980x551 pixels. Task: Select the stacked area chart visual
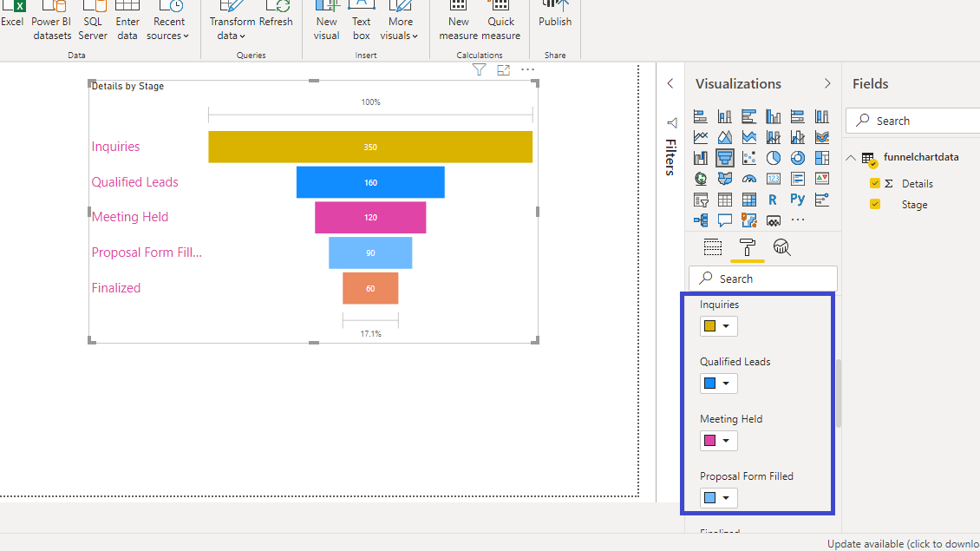tap(748, 137)
